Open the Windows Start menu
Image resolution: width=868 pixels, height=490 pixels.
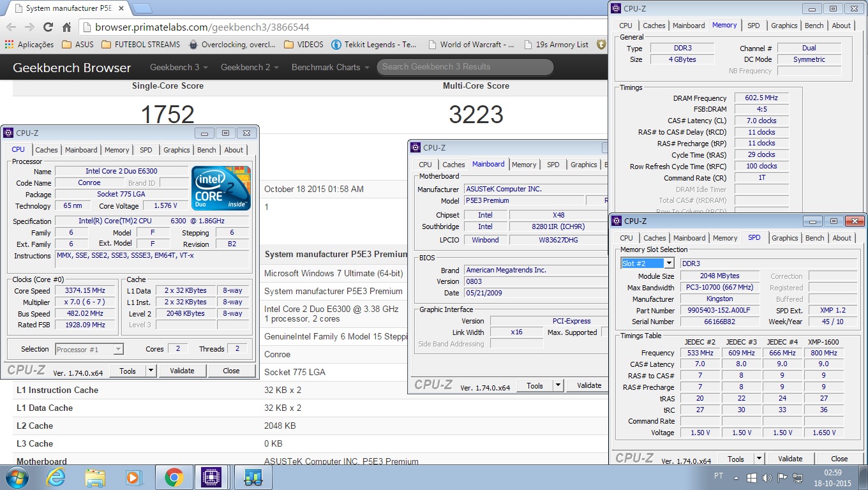point(17,477)
